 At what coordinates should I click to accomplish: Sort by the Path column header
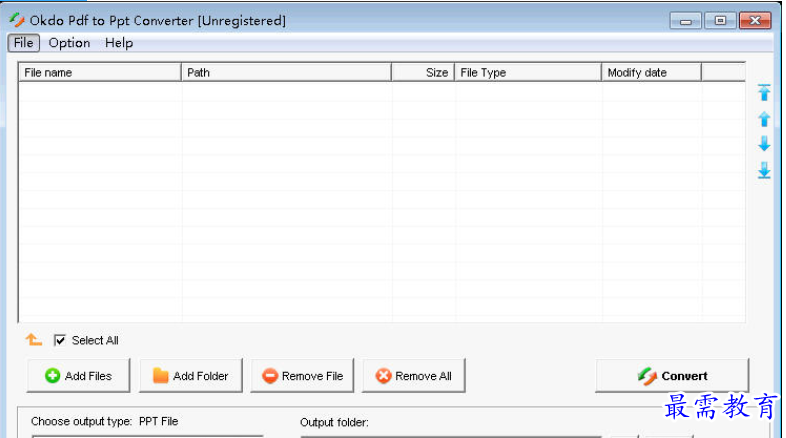coord(286,72)
